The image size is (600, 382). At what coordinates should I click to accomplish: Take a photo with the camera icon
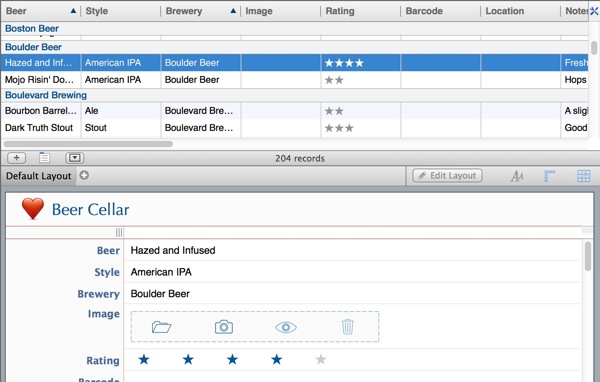224,327
